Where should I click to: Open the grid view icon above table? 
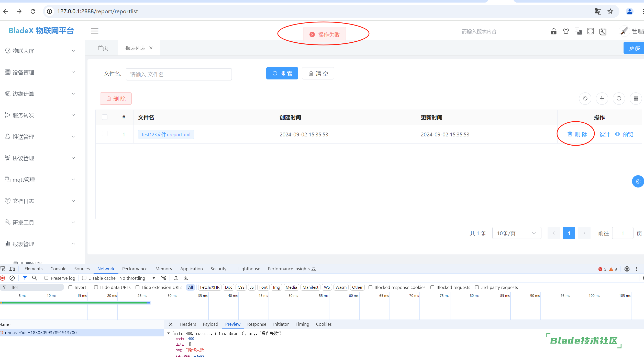click(636, 99)
